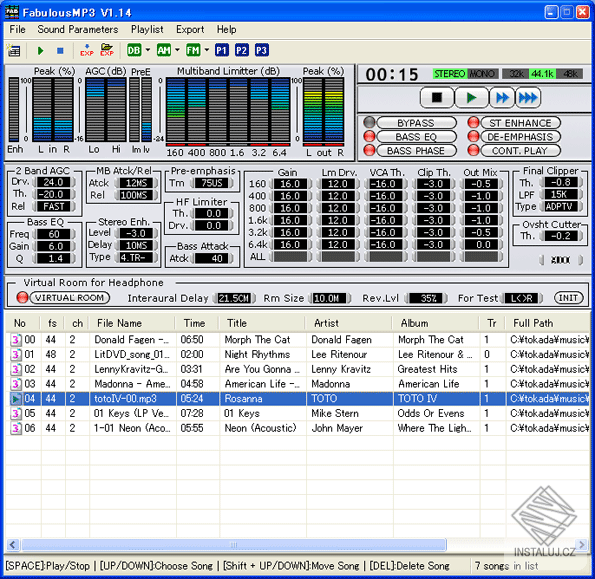Load the P1 preset

tap(222, 50)
